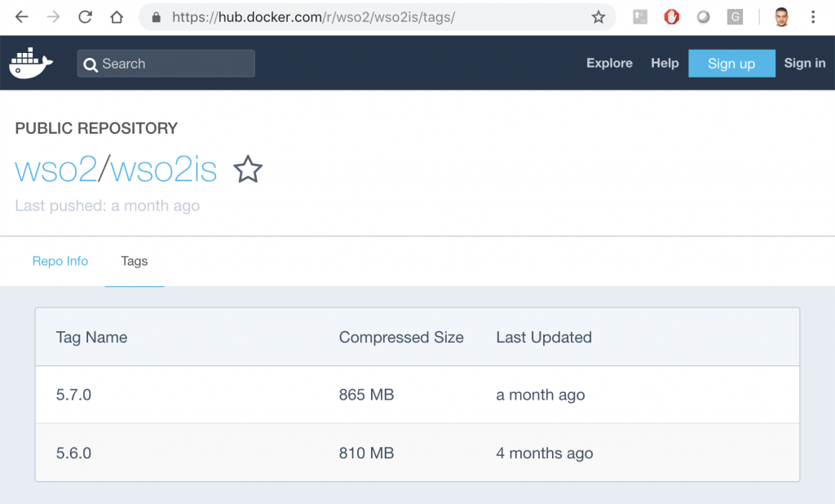This screenshot has height=504, width=835.
Task: Open the profile avatar menu
Action: pos(781,17)
